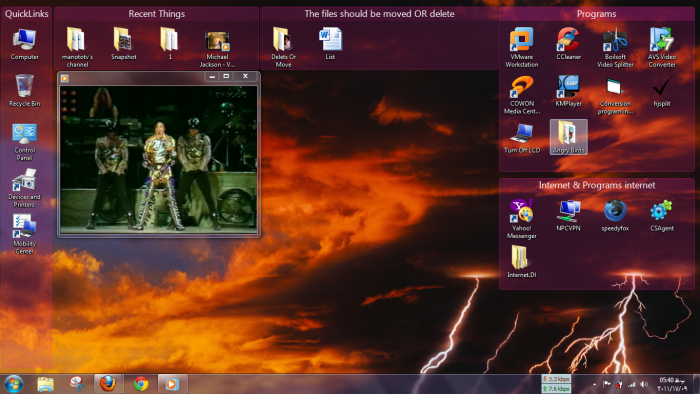
Task: Launch COWON Media Center
Action: coord(522,95)
